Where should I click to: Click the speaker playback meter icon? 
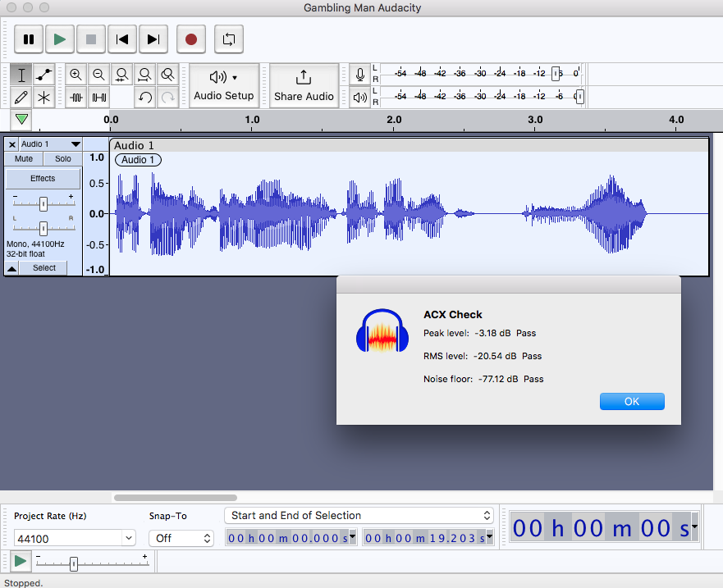click(x=359, y=98)
